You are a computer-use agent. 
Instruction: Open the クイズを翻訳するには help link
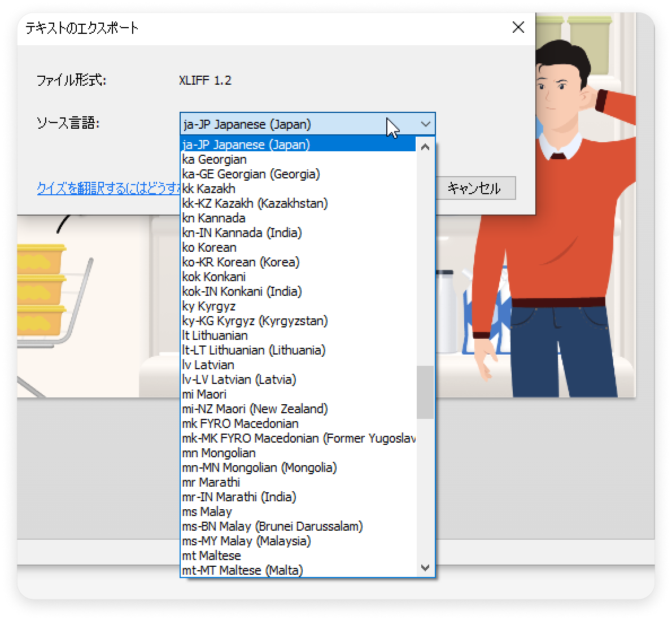click(x=108, y=188)
